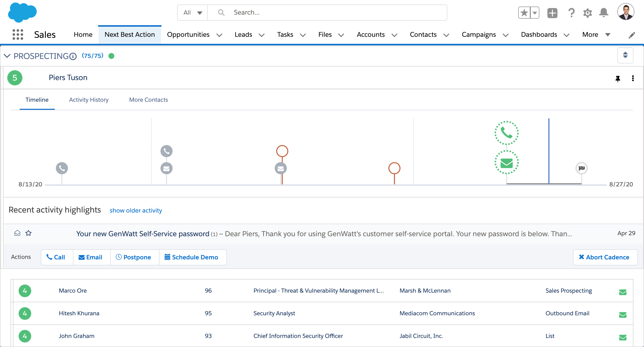Viewport: 644px width, 347px height.
Task: Click the show older activity link
Action: (x=136, y=210)
